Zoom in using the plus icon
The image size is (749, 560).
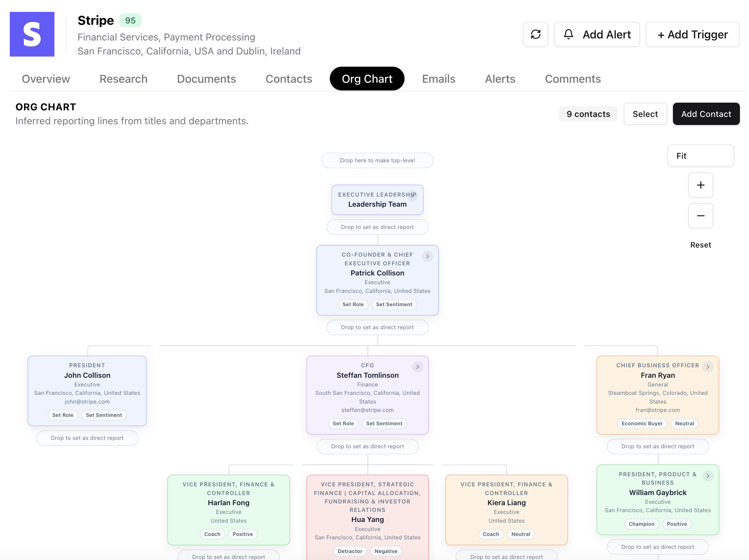point(700,185)
